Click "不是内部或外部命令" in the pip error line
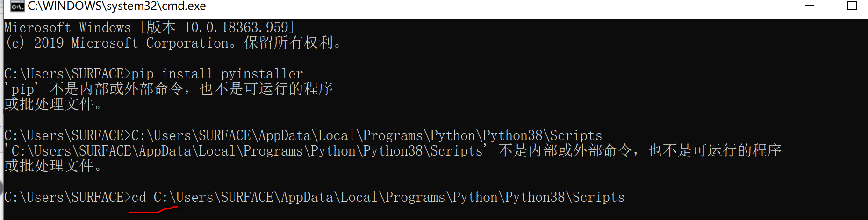 (116, 89)
